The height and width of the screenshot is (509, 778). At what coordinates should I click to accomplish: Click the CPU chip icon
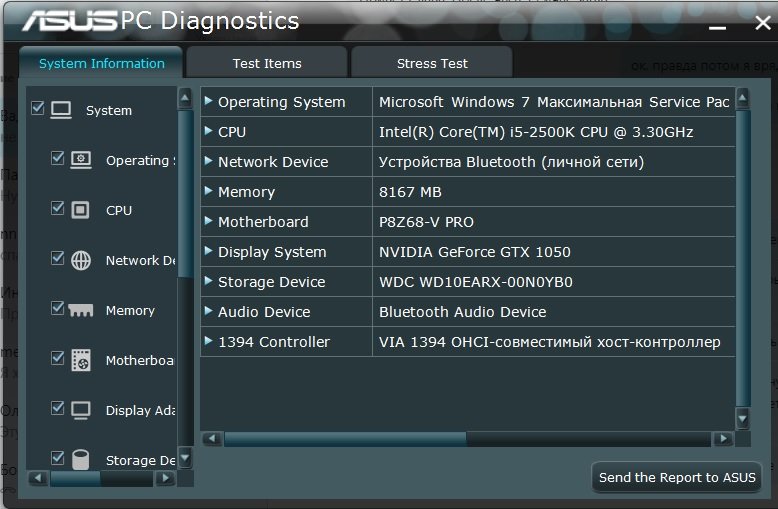click(x=80, y=210)
